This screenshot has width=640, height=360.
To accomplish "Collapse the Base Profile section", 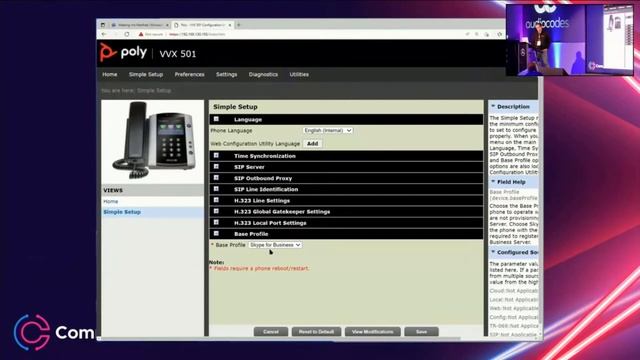I will tap(216, 233).
